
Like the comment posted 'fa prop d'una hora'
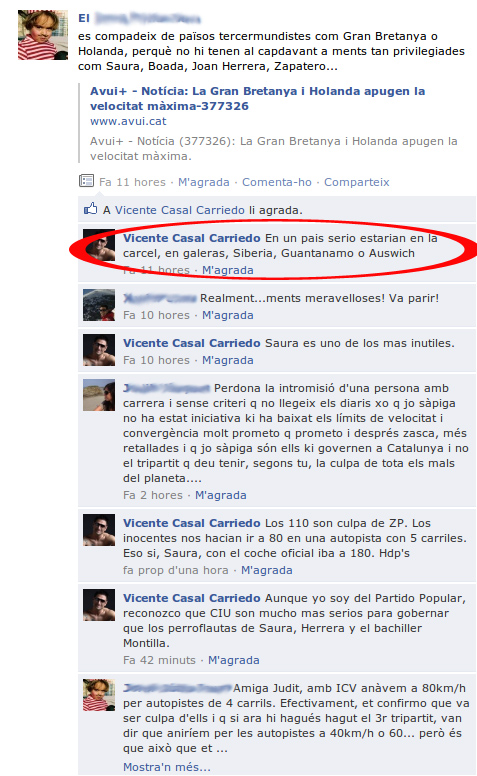point(267,571)
